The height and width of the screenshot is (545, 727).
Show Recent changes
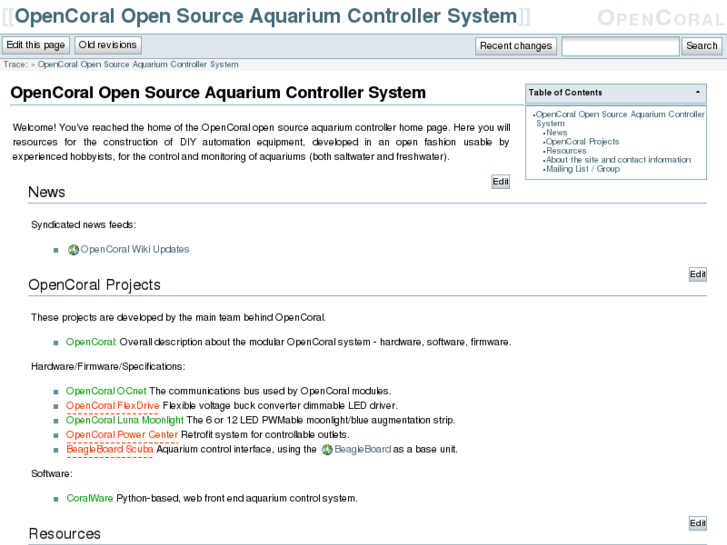tap(515, 46)
